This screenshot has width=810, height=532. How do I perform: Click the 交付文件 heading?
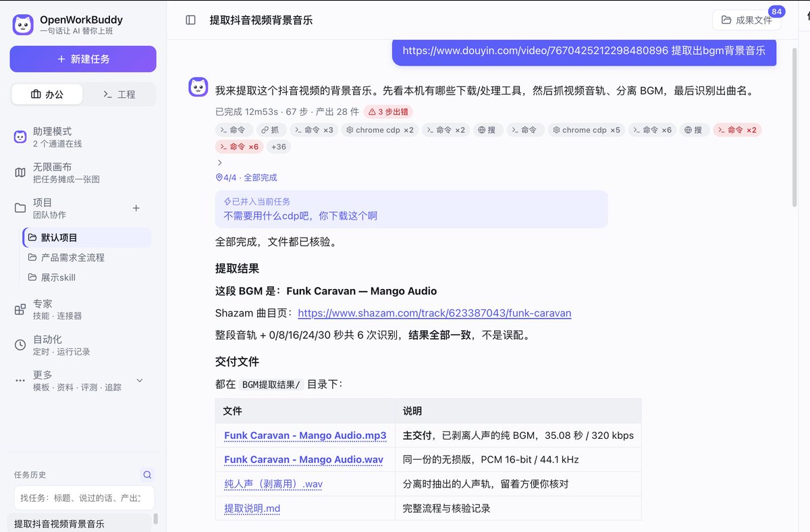click(x=237, y=361)
